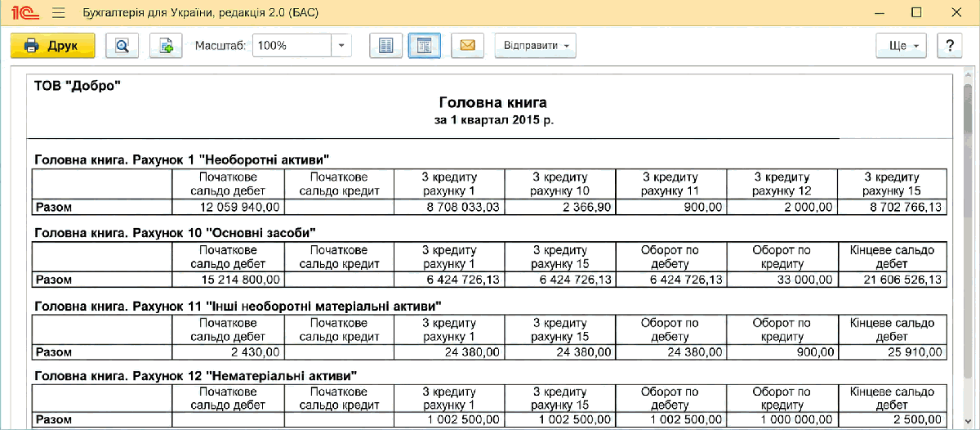Click cell value 8 702 766,13
Screen dimensions: 980x430
pyautogui.click(x=892, y=208)
